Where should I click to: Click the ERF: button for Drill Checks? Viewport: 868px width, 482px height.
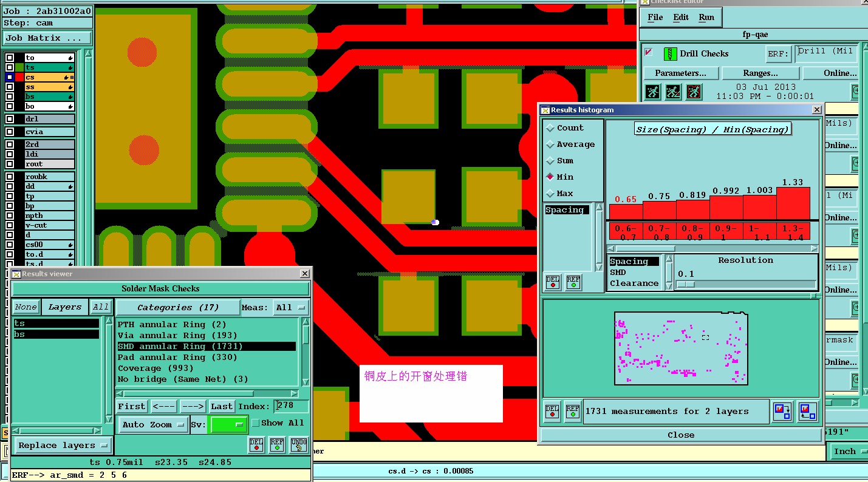tap(779, 53)
